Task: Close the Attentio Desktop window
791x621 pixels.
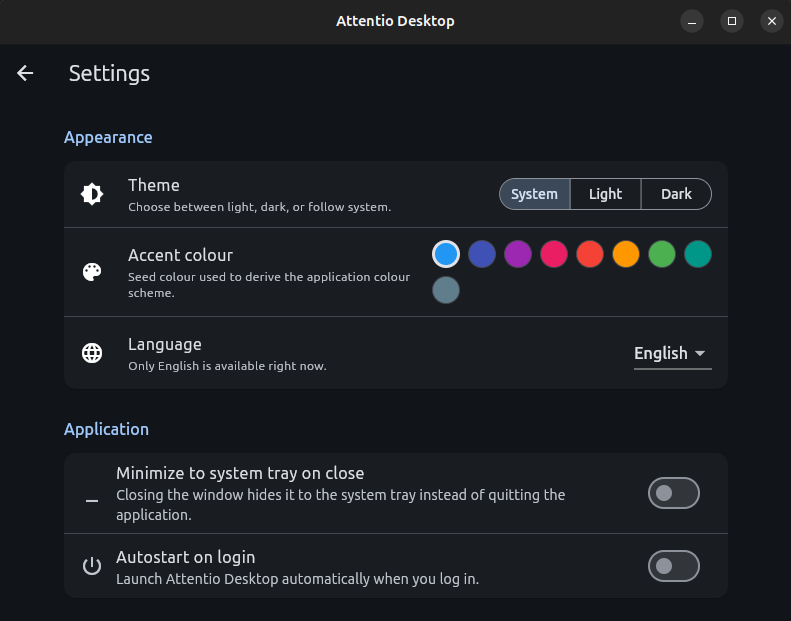Action: click(772, 21)
